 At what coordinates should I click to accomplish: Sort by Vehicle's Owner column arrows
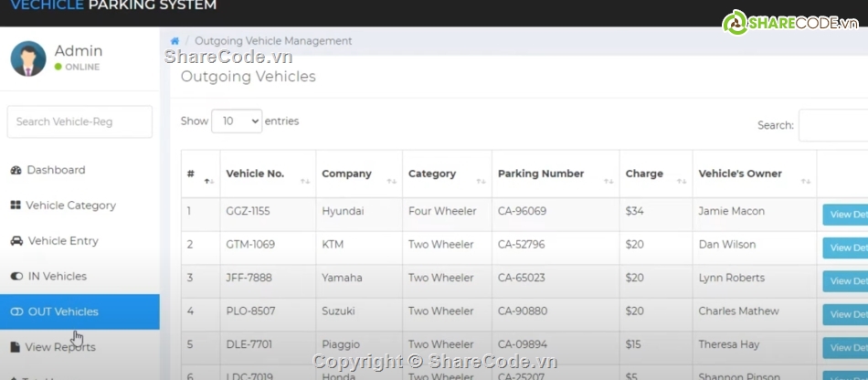(x=806, y=181)
